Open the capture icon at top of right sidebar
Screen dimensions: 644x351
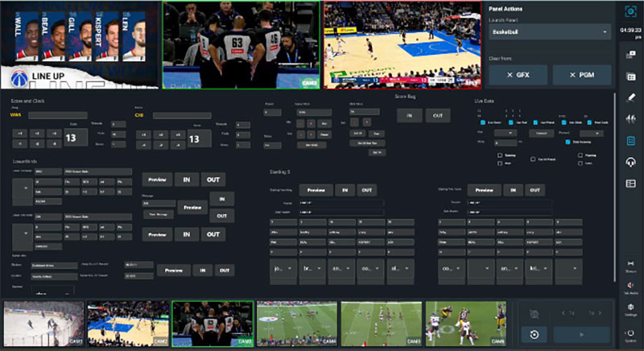point(630,11)
